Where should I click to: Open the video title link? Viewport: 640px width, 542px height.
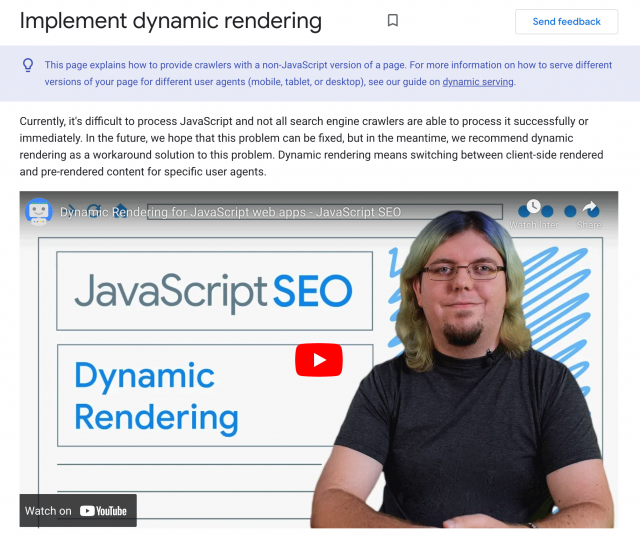230,212
